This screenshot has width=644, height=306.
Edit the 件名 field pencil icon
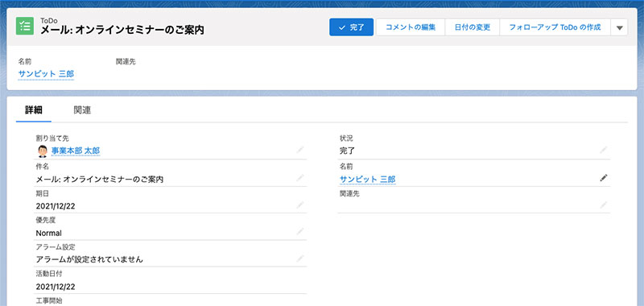(x=300, y=178)
